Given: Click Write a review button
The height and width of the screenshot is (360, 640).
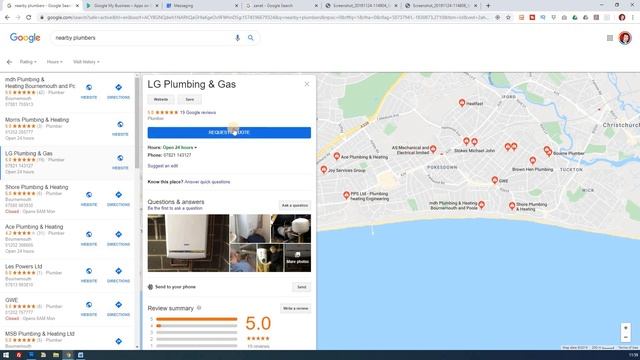Looking at the screenshot, I should click(x=296, y=308).
